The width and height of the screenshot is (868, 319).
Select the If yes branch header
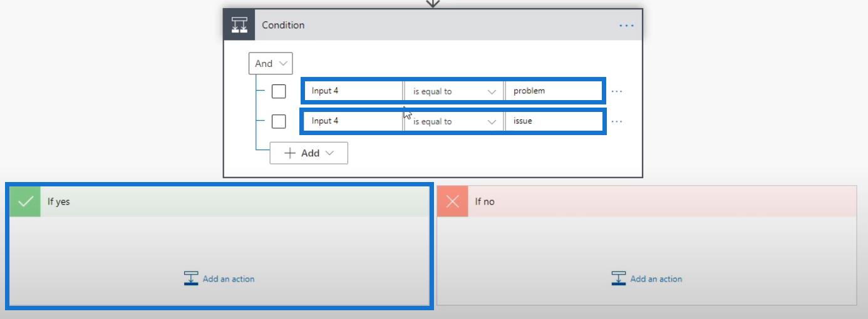[x=220, y=201]
